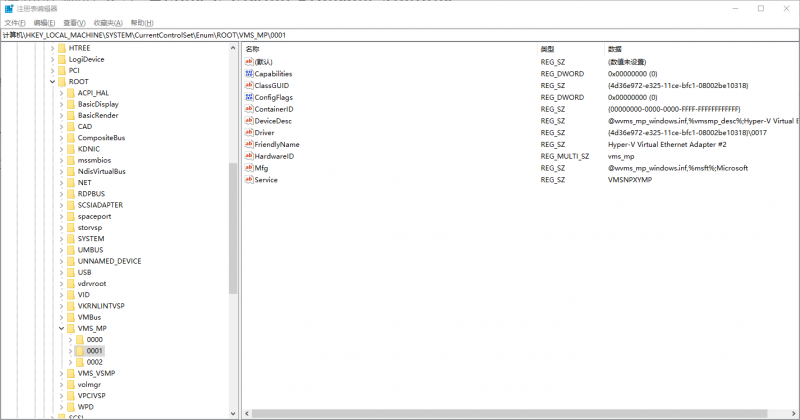The width and height of the screenshot is (800, 420).
Task: Click the folder icon of the VMBus key
Action: (x=70, y=317)
